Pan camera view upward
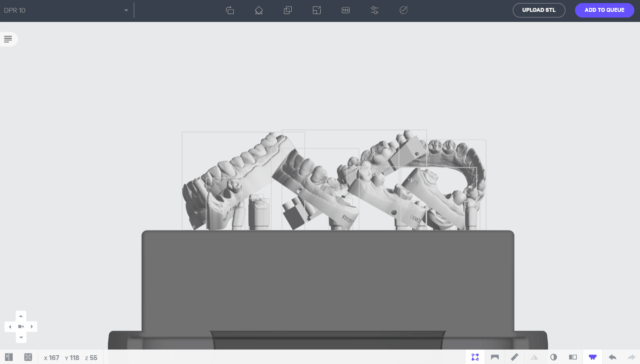This screenshot has width=640, height=364. pos(21,316)
